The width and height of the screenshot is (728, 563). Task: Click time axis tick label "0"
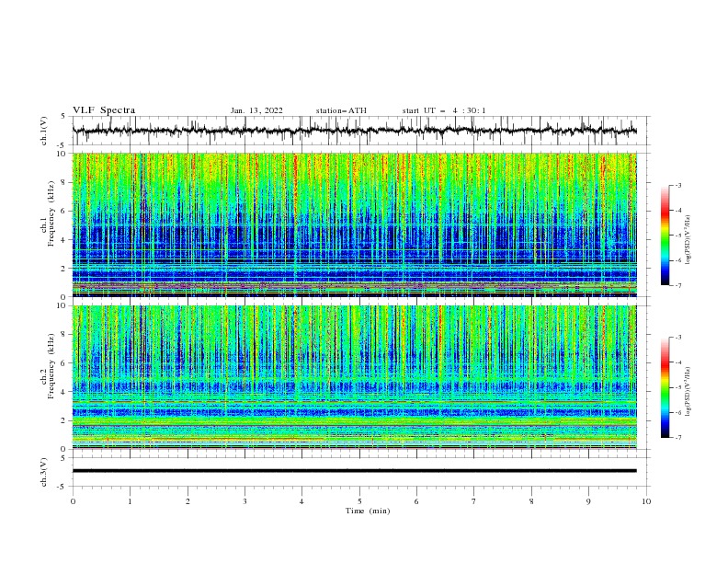pos(73,501)
